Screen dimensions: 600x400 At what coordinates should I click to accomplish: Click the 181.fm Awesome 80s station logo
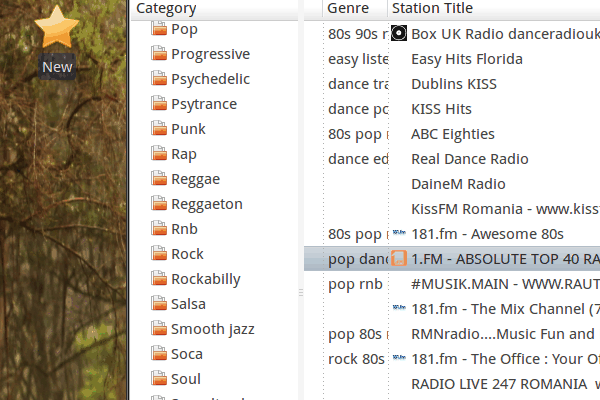[399, 234]
